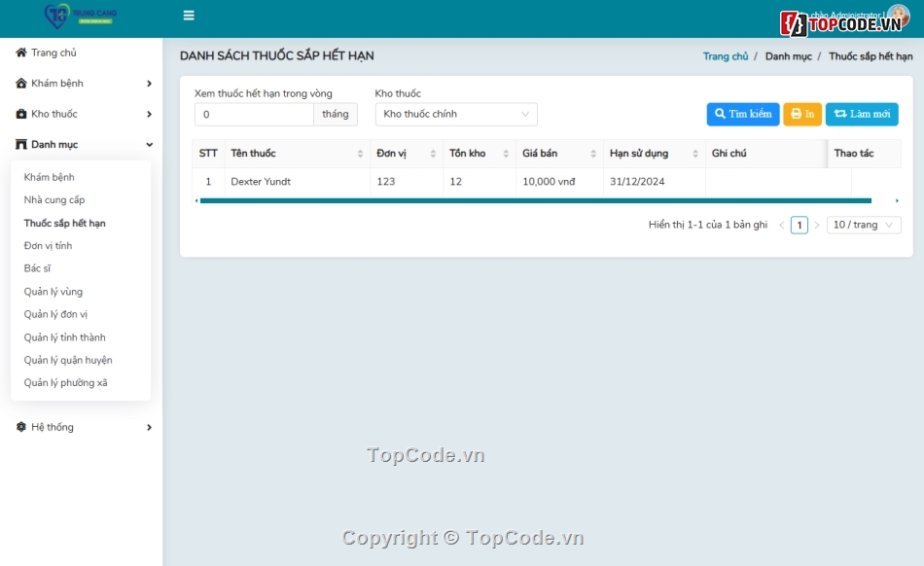Screen dimensions: 924x566
Task: Go to previous page arrow
Action: tap(781, 225)
